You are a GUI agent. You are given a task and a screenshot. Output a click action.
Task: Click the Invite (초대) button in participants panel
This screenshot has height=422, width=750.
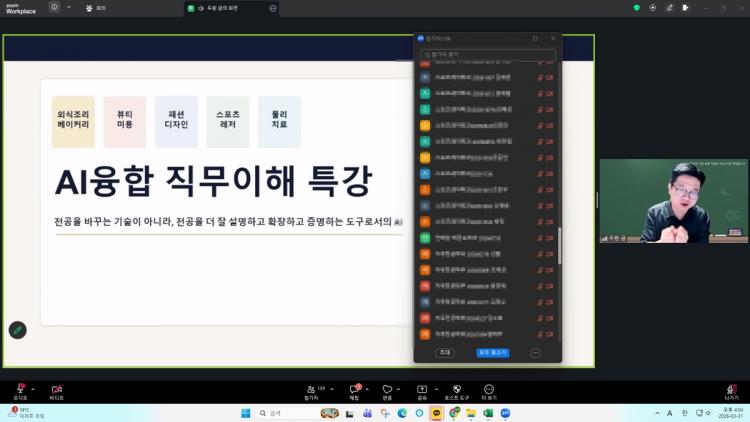445,352
